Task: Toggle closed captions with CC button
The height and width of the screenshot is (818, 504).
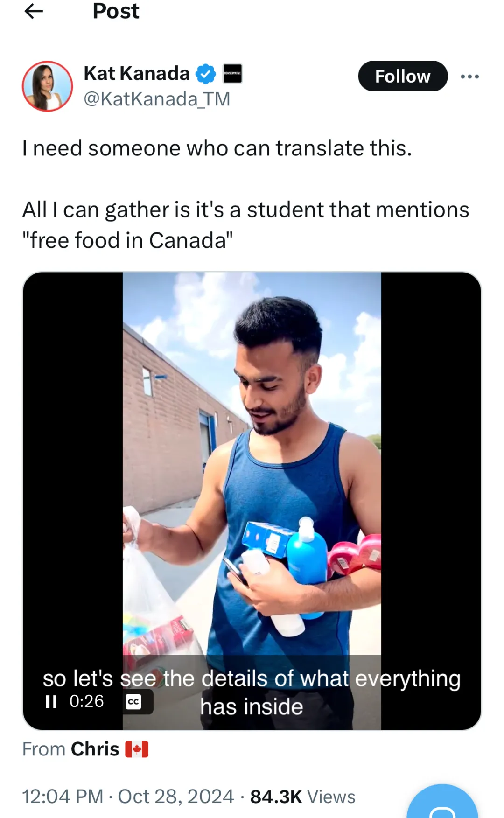Action: pos(133,701)
